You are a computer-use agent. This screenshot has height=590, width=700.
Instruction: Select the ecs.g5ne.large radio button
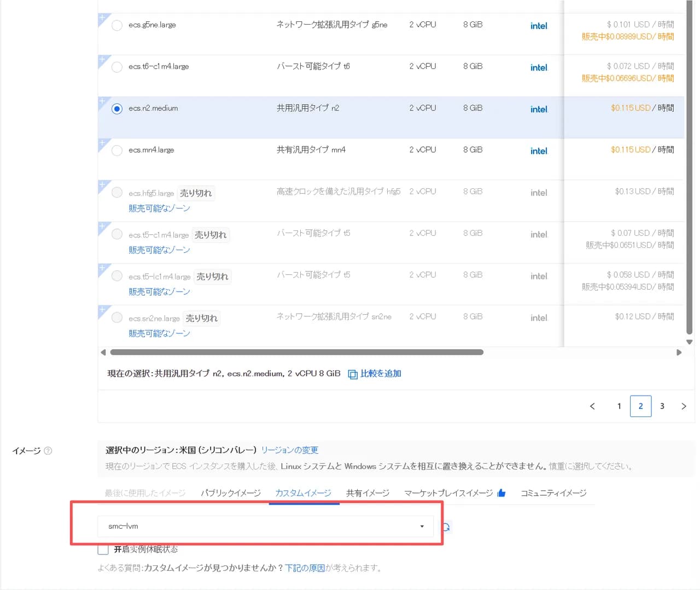click(116, 25)
